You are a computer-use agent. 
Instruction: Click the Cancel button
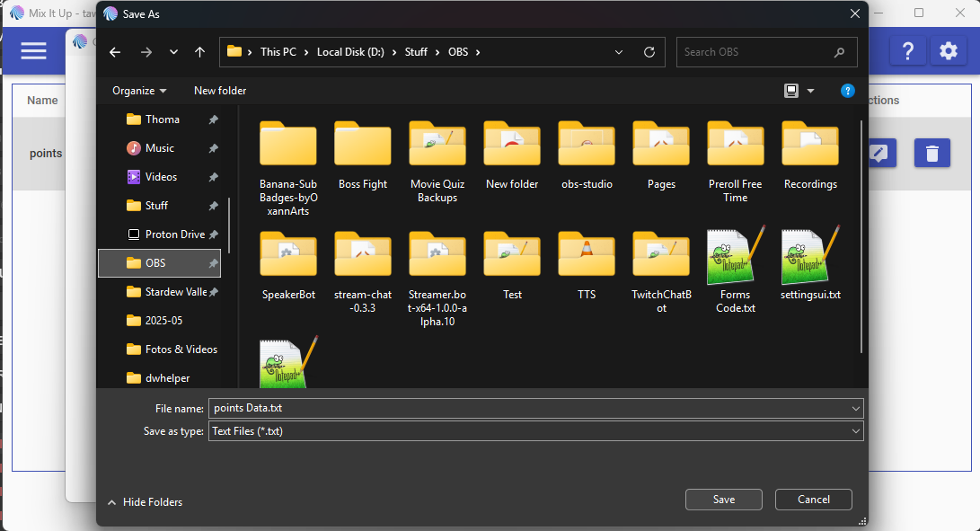[x=814, y=500]
